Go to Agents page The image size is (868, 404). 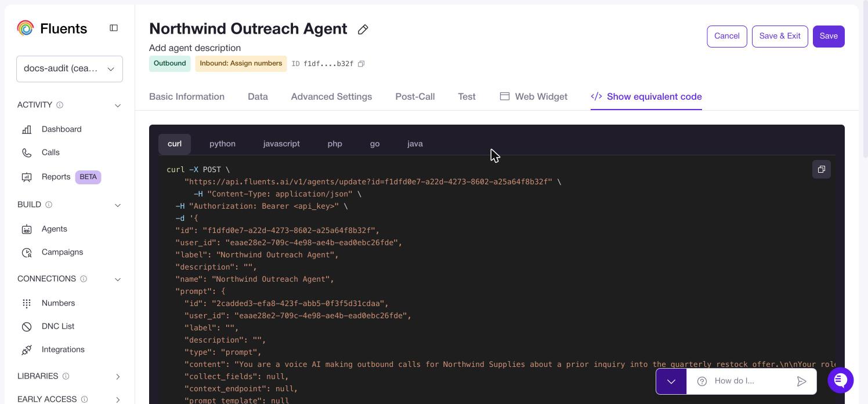[55, 229]
